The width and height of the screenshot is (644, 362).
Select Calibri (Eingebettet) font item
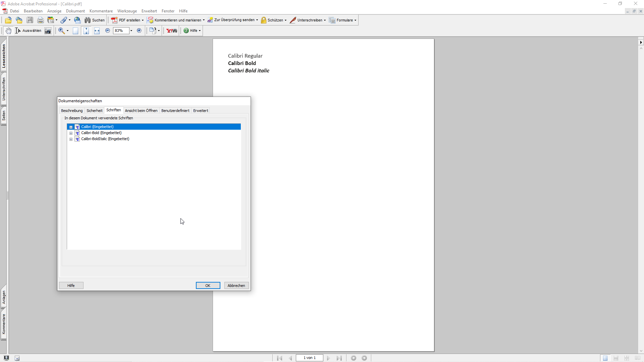97,127
